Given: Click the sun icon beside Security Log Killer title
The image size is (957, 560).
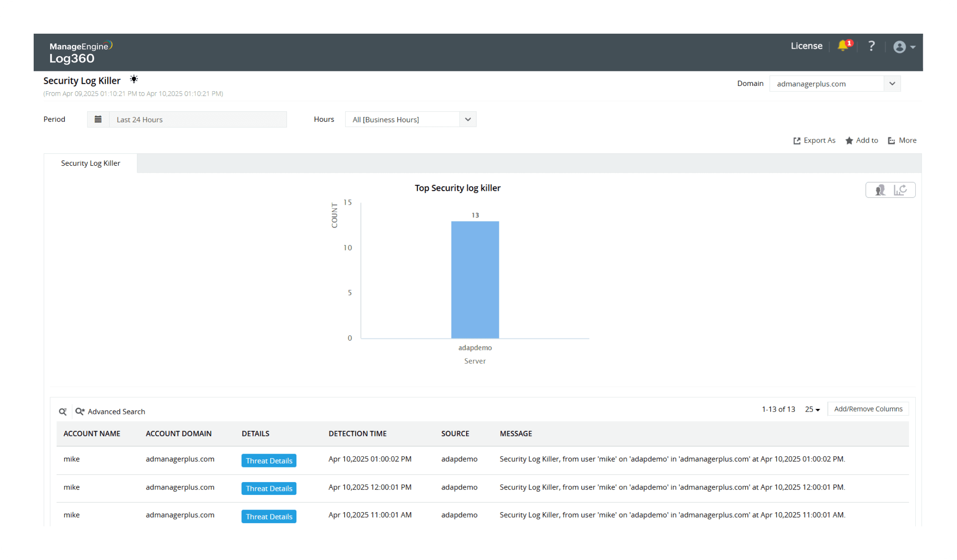Looking at the screenshot, I should pos(134,79).
